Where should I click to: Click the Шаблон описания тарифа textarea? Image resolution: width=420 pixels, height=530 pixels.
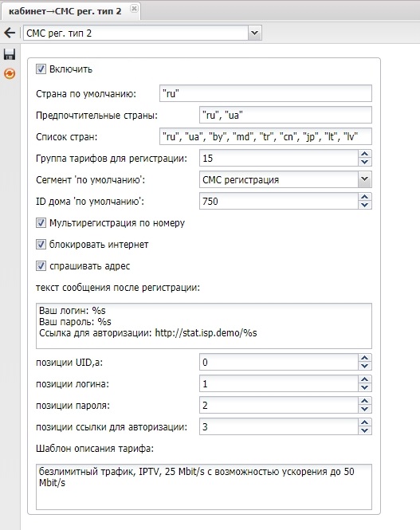[204, 487]
